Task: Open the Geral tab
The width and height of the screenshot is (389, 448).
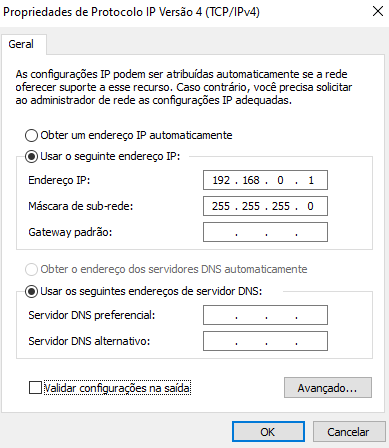Action: [x=21, y=44]
